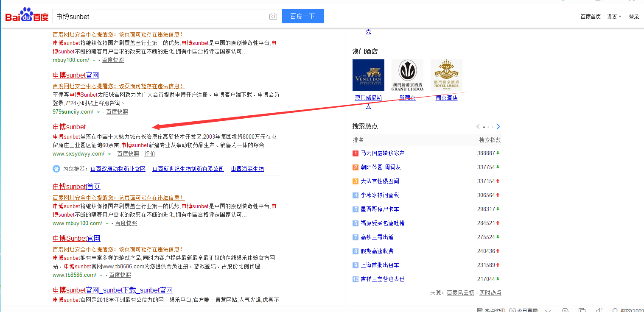
Task: Click the speaker mute icon in status bar
Action: tap(599, 310)
